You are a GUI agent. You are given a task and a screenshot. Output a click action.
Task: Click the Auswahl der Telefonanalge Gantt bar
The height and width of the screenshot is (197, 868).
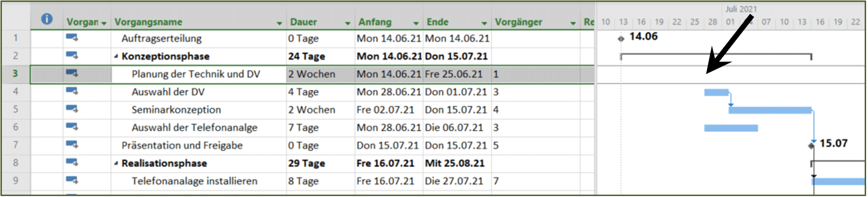coord(731,128)
